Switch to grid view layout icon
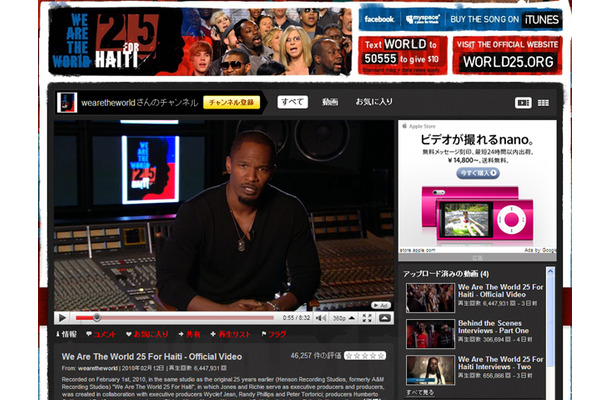610x400 pixels. [543, 103]
